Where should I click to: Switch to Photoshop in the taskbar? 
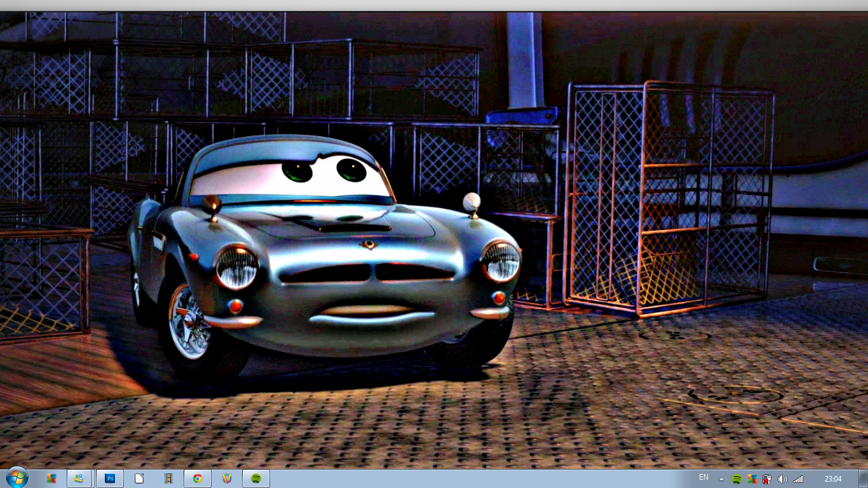pos(110,478)
